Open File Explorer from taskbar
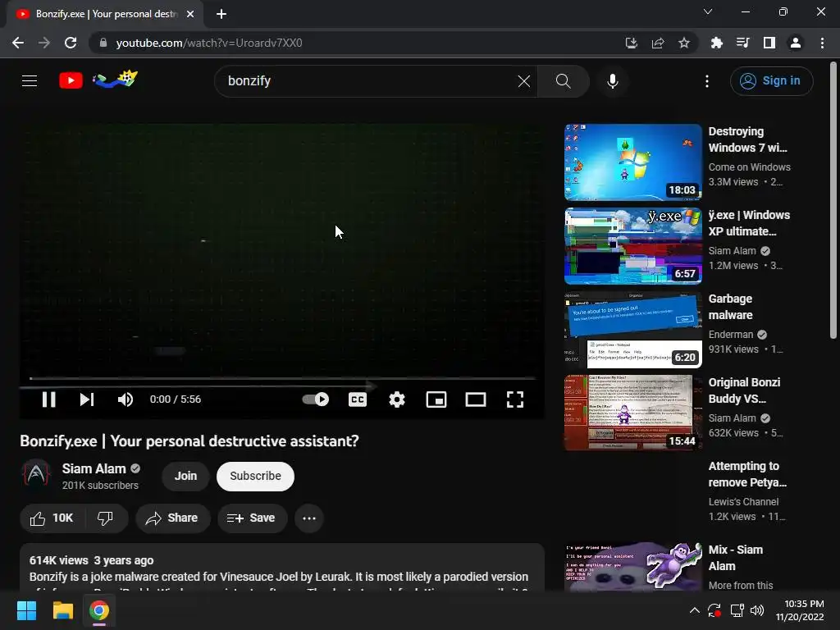Screen dimensions: 840x630 tap(62, 610)
